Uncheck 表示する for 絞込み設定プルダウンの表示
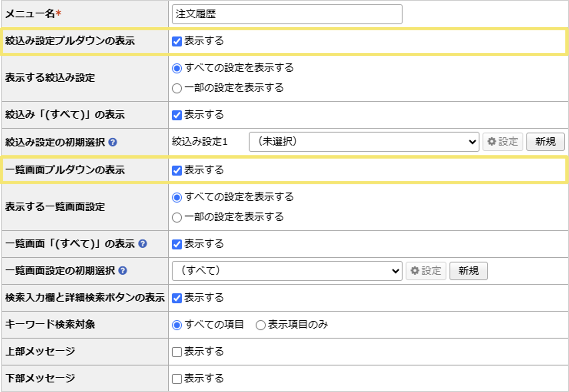This screenshot has height=392, width=569. tap(177, 41)
